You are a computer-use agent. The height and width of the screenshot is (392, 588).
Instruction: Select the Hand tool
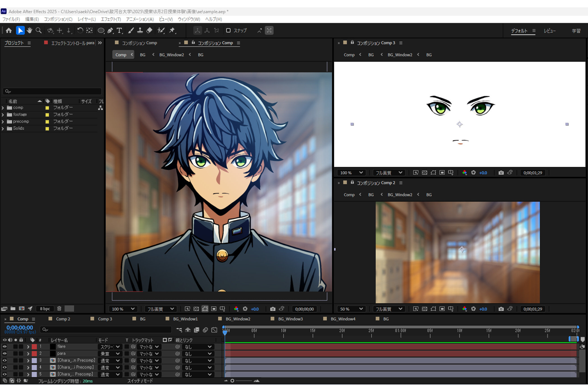click(x=29, y=30)
